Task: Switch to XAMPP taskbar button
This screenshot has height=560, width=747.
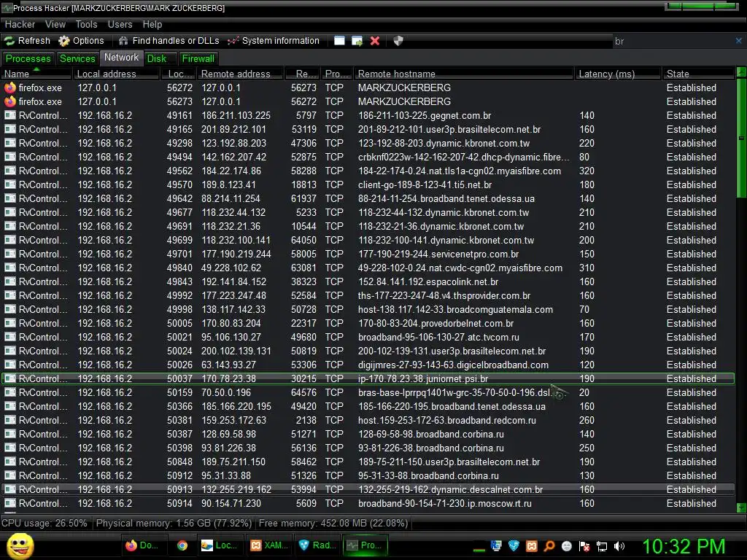Action: (x=268, y=545)
